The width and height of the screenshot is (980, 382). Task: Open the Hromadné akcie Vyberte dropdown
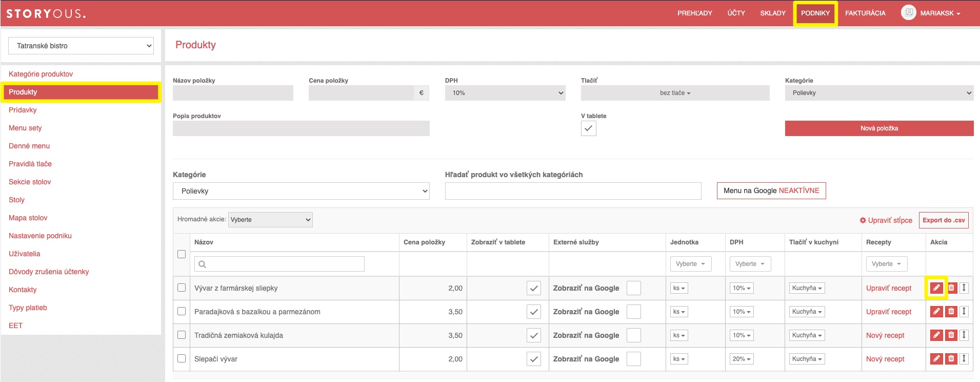pos(270,220)
